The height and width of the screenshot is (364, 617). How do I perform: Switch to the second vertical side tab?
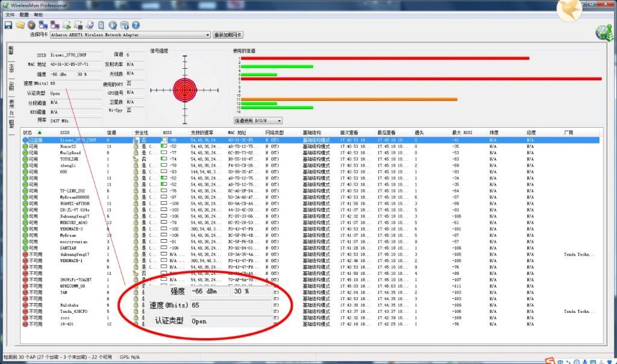11,68
